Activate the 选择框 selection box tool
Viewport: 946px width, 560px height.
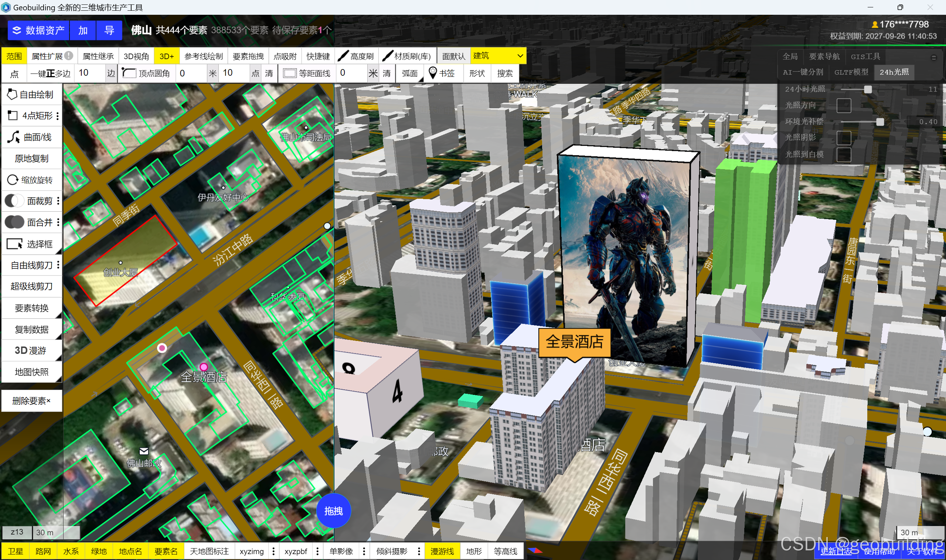tap(32, 244)
